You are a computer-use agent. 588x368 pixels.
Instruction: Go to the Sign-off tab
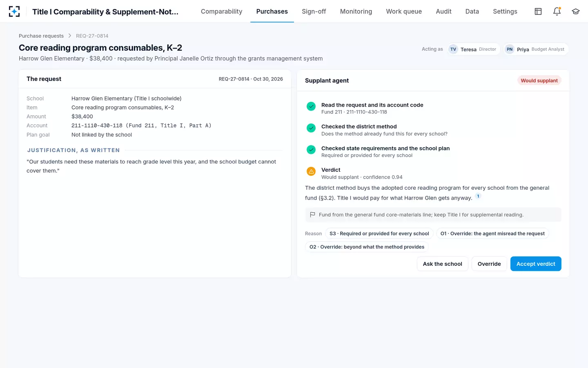314,11
